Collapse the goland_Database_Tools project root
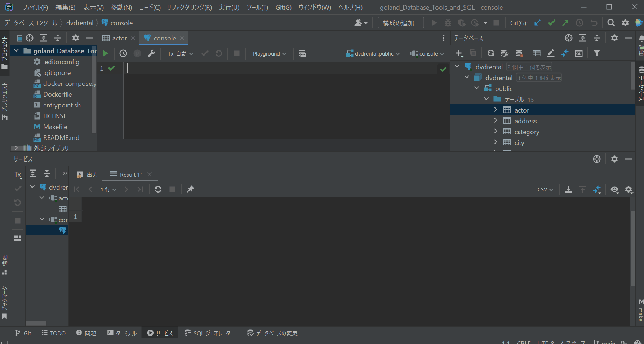This screenshot has width=644, height=344. [x=16, y=51]
